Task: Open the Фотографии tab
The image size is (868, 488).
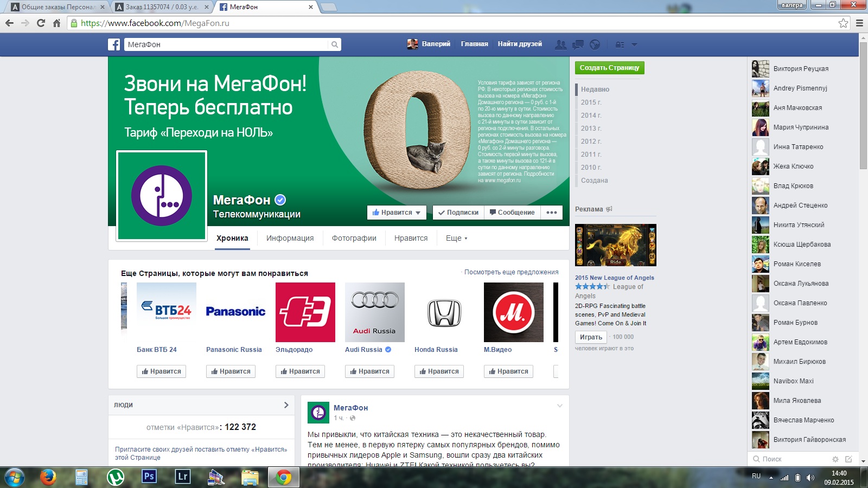Action: [x=354, y=238]
